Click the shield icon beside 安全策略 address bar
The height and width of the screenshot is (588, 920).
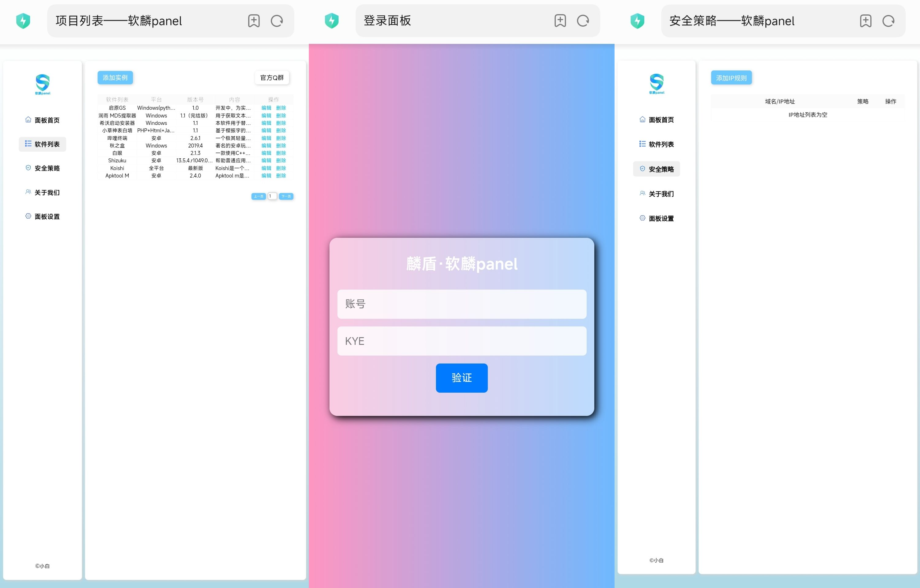click(637, 21)
